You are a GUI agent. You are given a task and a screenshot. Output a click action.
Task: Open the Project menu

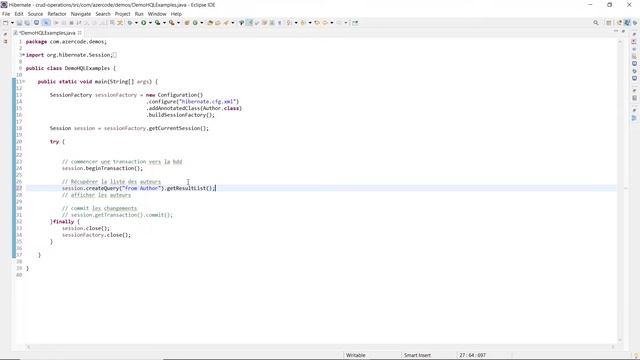[x=122, y=14]
